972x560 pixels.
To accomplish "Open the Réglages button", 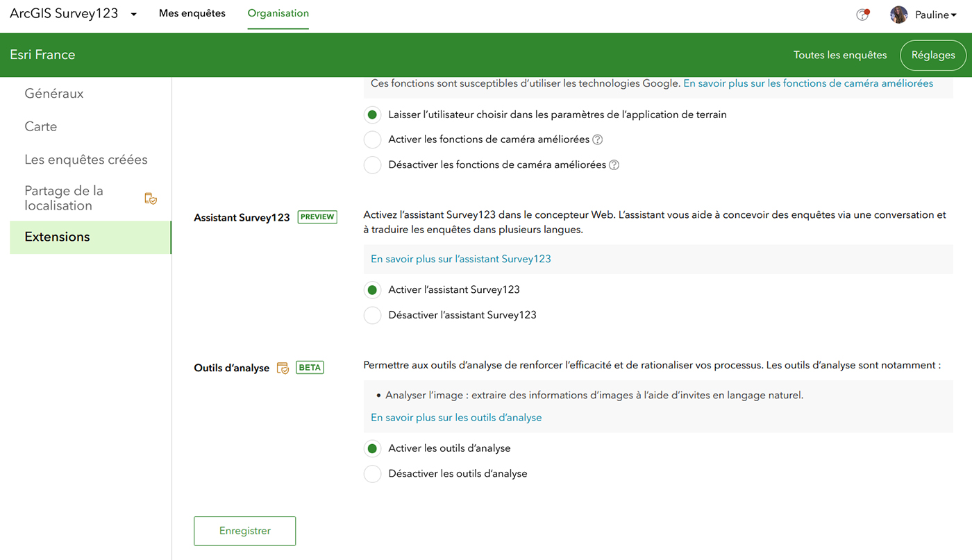I will point(932,55).
